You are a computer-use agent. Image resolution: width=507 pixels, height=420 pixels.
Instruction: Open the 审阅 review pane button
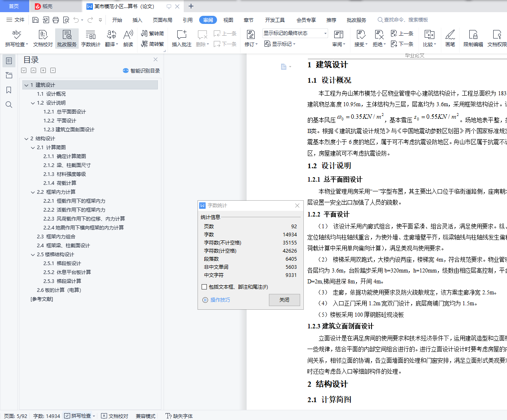339,38
